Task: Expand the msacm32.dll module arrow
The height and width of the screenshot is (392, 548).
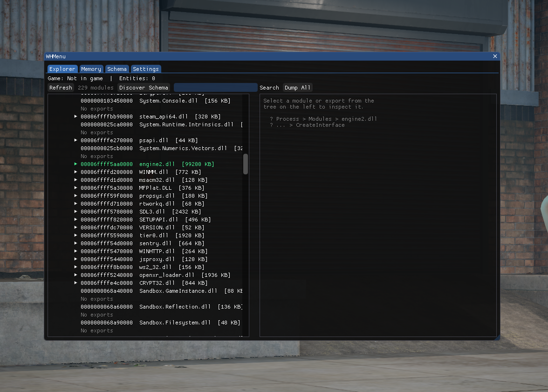Action: point(76,180)
